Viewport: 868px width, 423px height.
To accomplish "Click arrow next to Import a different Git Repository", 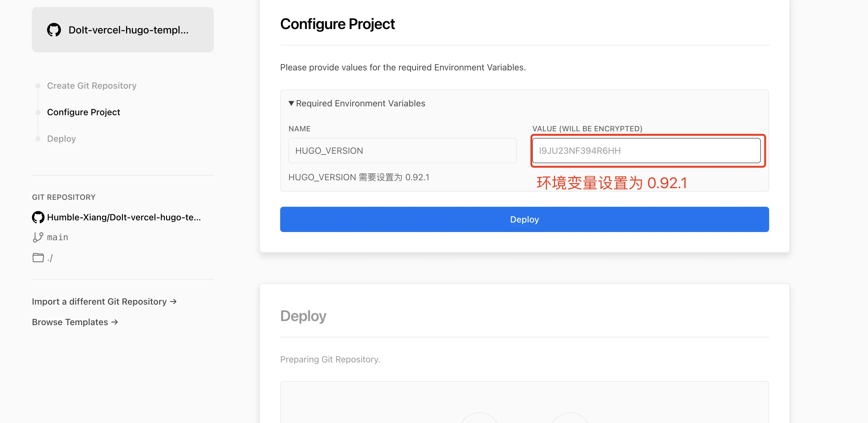I will click(173, 301).
